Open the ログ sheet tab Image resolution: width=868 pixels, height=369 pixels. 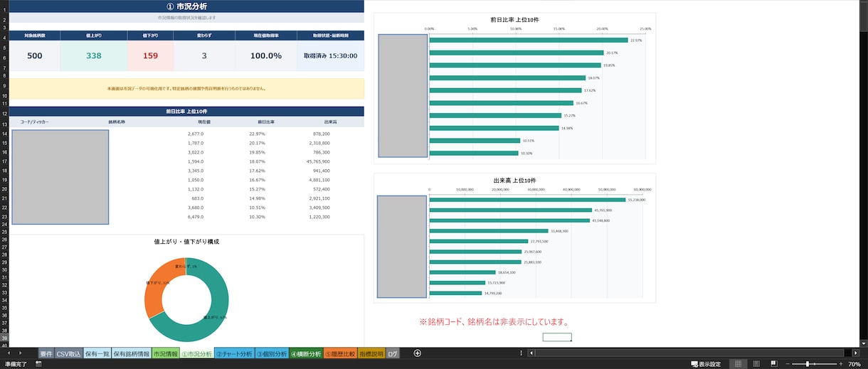393,353
